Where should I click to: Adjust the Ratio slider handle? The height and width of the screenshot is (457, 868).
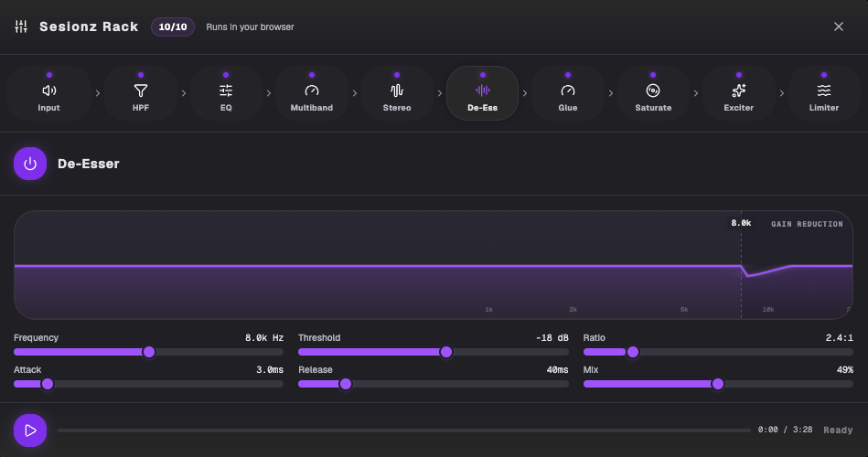tap(633, 352)
